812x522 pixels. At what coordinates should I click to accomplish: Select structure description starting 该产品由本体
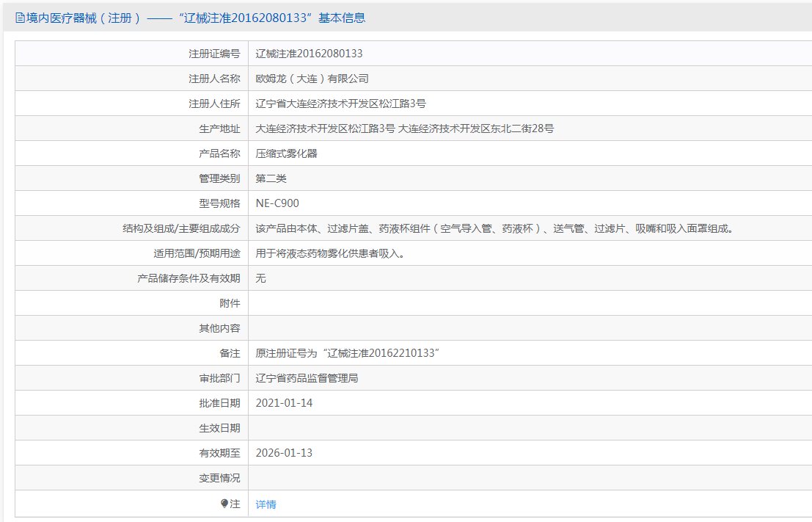(494, 228)
